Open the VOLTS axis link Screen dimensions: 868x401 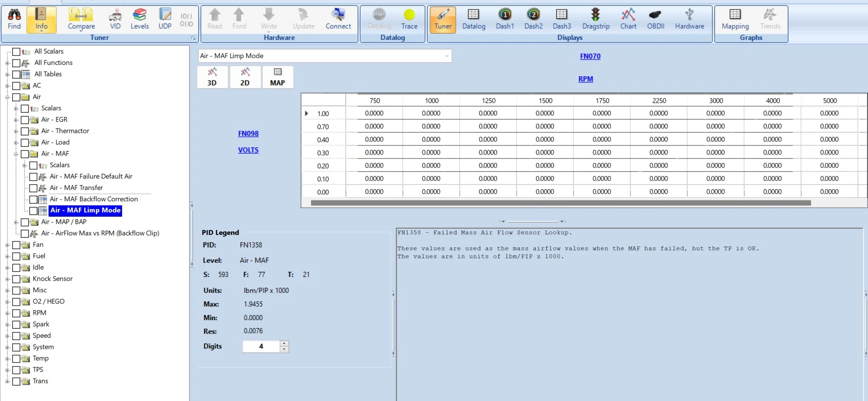pos(248,150)
